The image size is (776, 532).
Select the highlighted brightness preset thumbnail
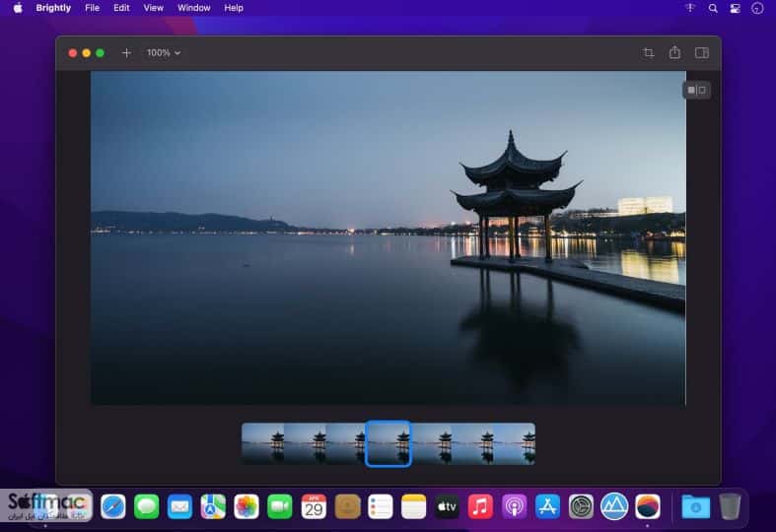388,443
